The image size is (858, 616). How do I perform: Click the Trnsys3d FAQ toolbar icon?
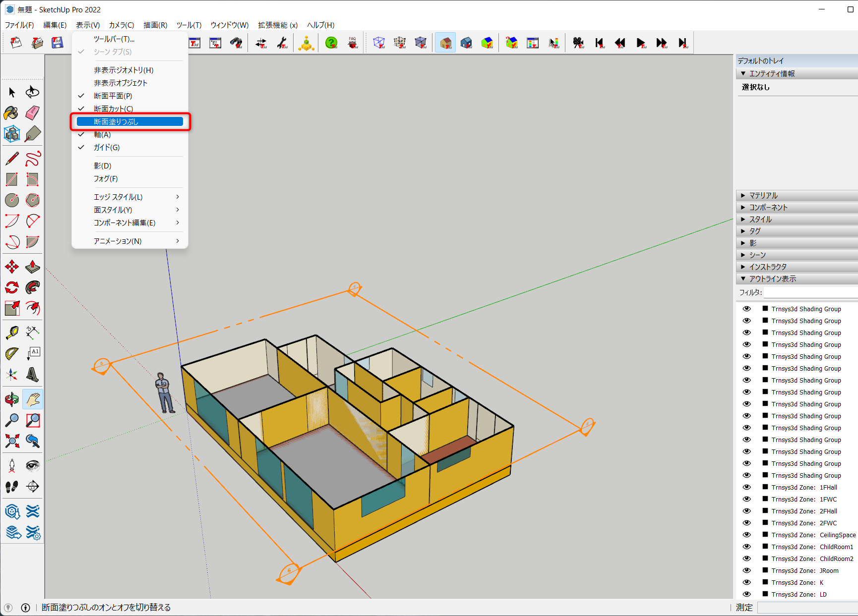[x=352, y=43]
